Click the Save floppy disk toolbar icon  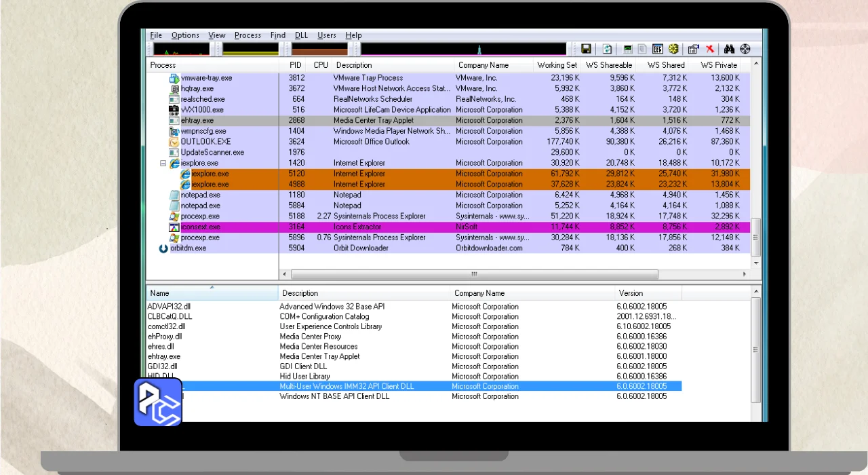pos(586,49)
